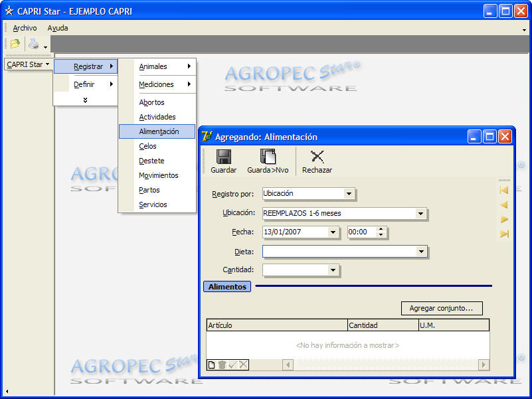The height and width of the screenshot is (399, 532).
Task: Click the toolbar options arrow at menu bar right
Action: pyautogui.click(x=524, y=30)
